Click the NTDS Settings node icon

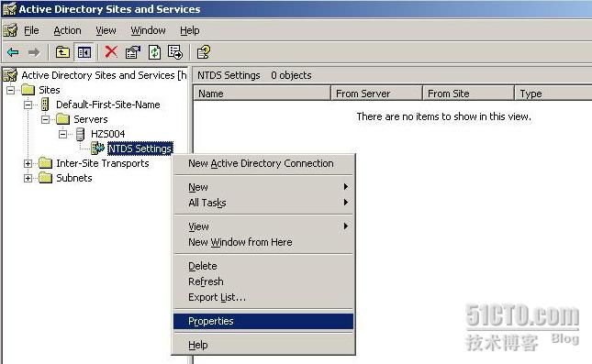click(98, 149)
